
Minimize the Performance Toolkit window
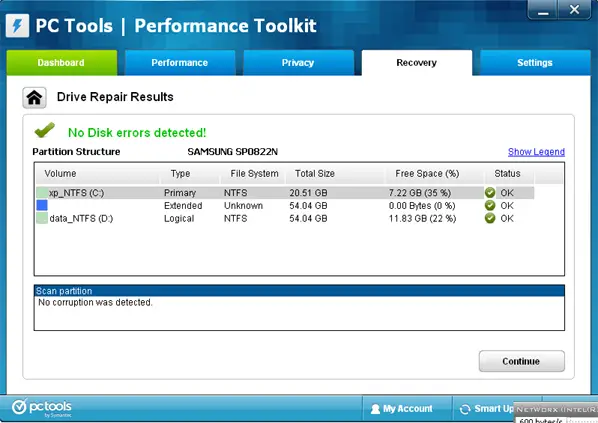coord(543,10)
